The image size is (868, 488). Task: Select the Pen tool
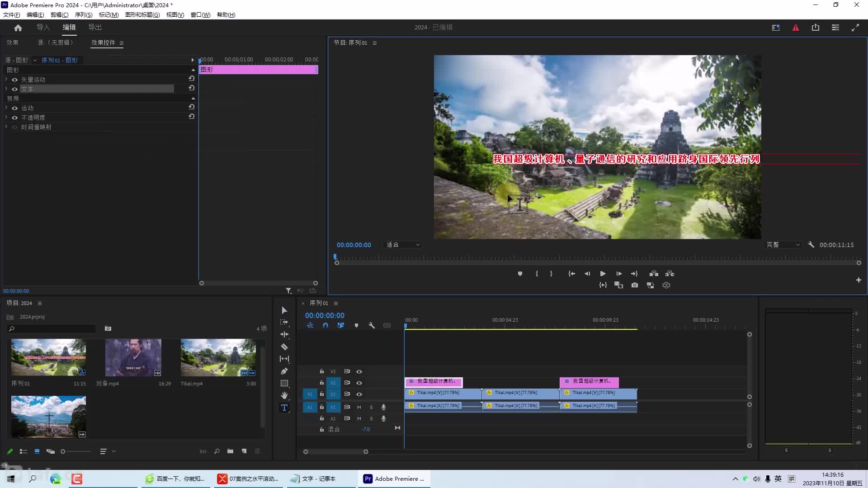point(284,371)
